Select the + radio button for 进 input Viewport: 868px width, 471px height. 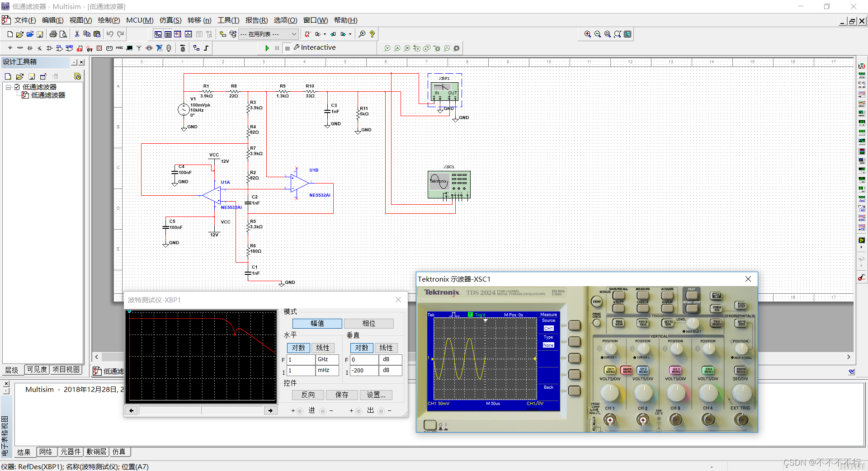300,411
